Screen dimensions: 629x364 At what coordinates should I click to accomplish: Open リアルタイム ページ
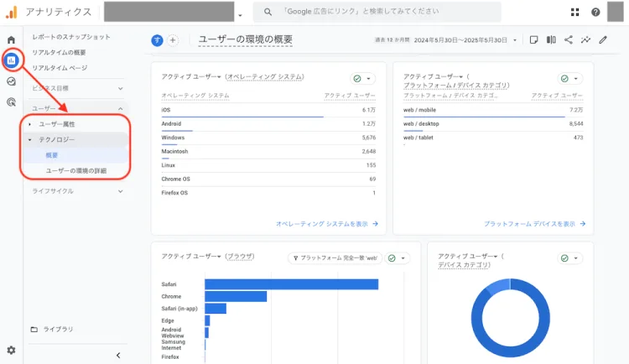60,68
